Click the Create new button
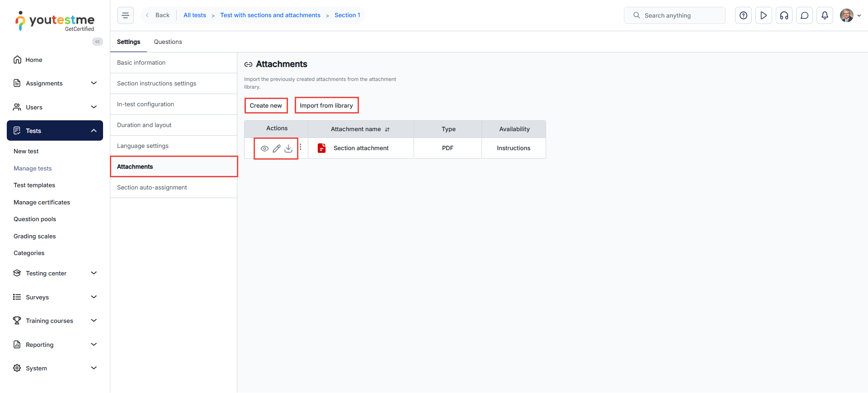 tap(266, 105)
